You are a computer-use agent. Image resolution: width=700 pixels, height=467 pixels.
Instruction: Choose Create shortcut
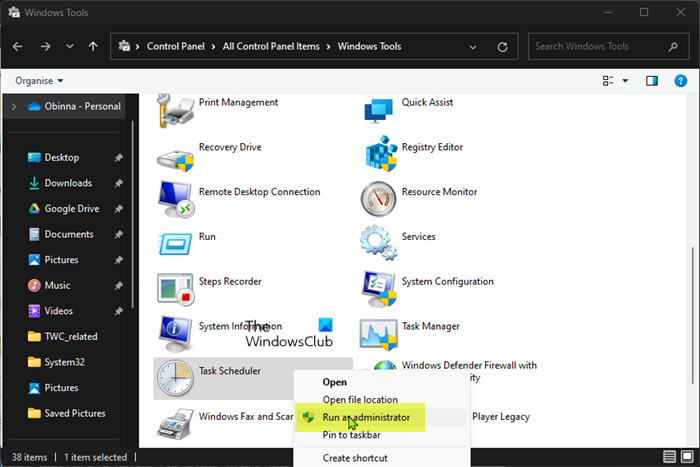pos(355,458)
